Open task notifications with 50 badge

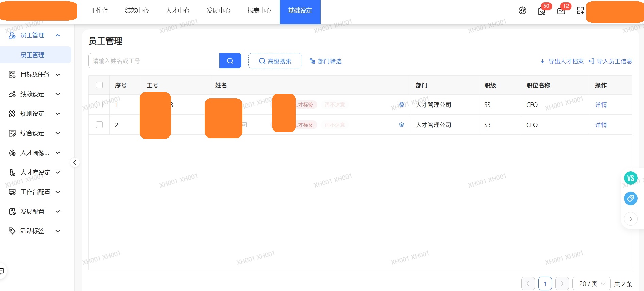[542, 11]
